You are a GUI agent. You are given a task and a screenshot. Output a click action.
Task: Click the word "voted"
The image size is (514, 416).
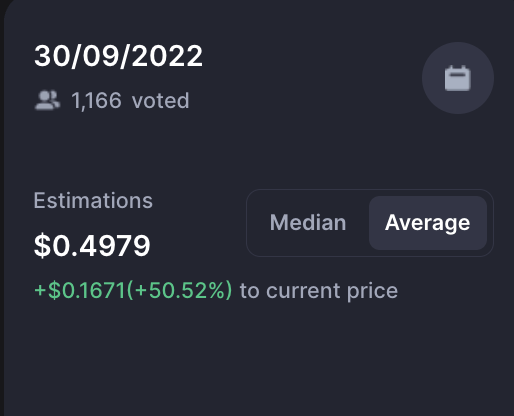tap(160, 100)
